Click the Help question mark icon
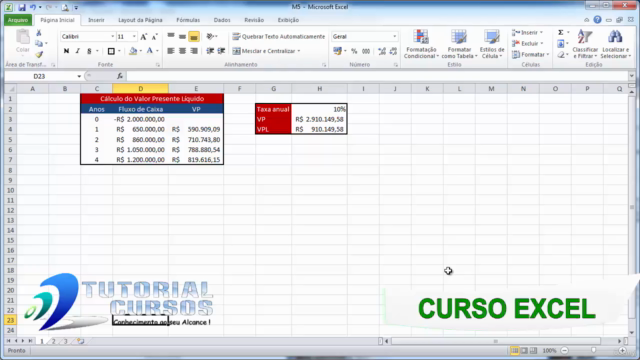This screenshot has height=360, width=640. click(597, 20)
